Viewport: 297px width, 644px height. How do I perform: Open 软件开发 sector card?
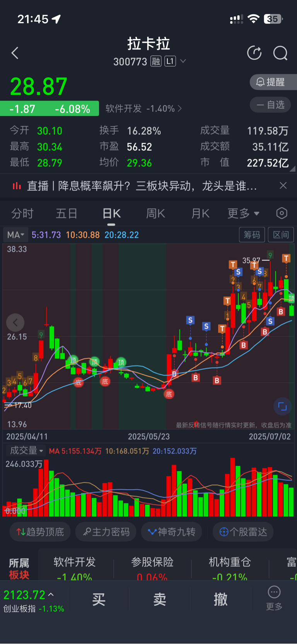[x=75, y=568]
